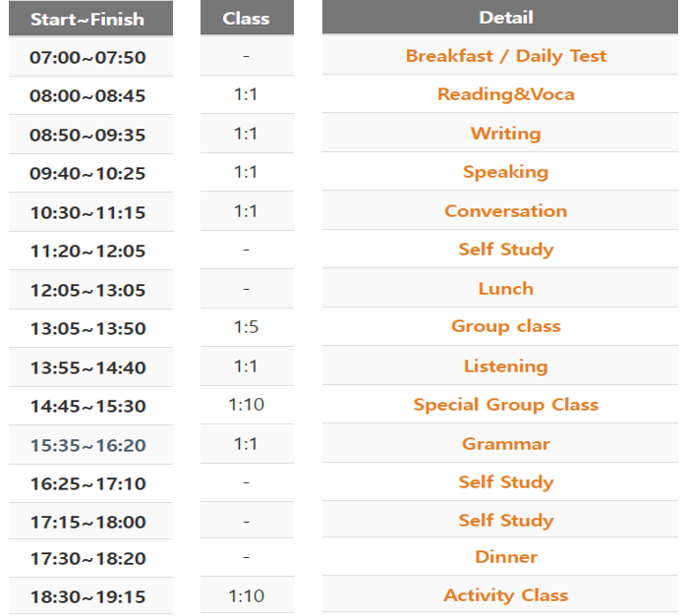The height and width of the screenshot is (616, 689).
Task: Open the Breakfast / Daily Test entry
Action: pos(505,56)
